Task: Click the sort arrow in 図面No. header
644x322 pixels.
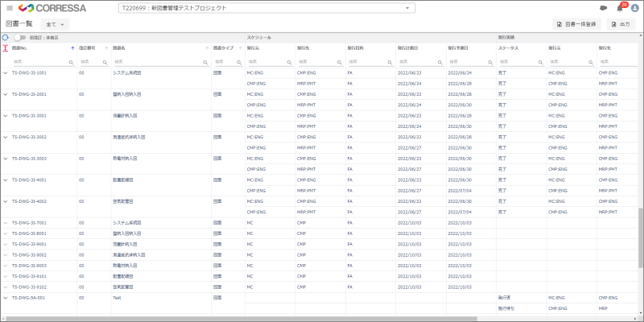Action: (x=72, y=49)
